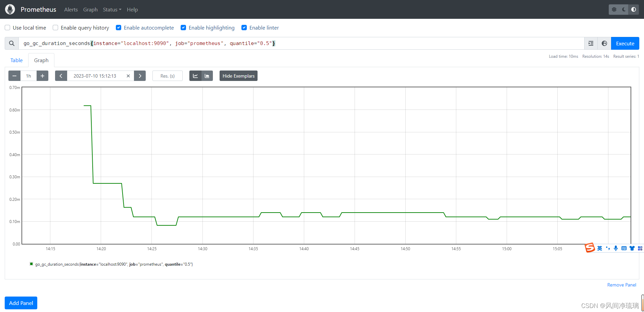Open the Sogou skin shirt icon
Viewport: 644px width, 312px height.
pos(632,248)
